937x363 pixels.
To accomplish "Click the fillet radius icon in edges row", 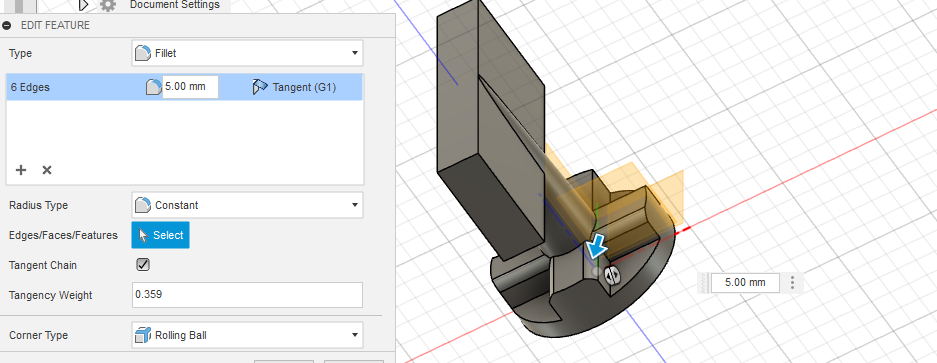I will [x=154, y=87].
